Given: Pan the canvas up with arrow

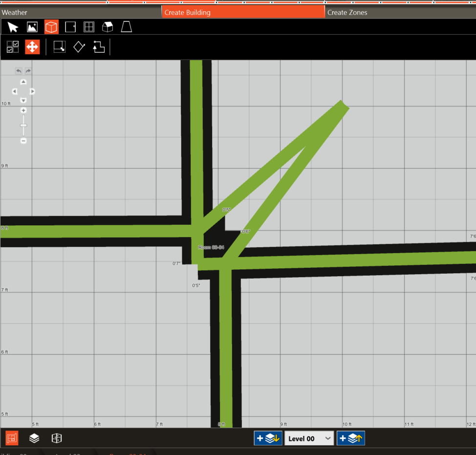Looking at the screenshot, I should click(x=23, y=82).
